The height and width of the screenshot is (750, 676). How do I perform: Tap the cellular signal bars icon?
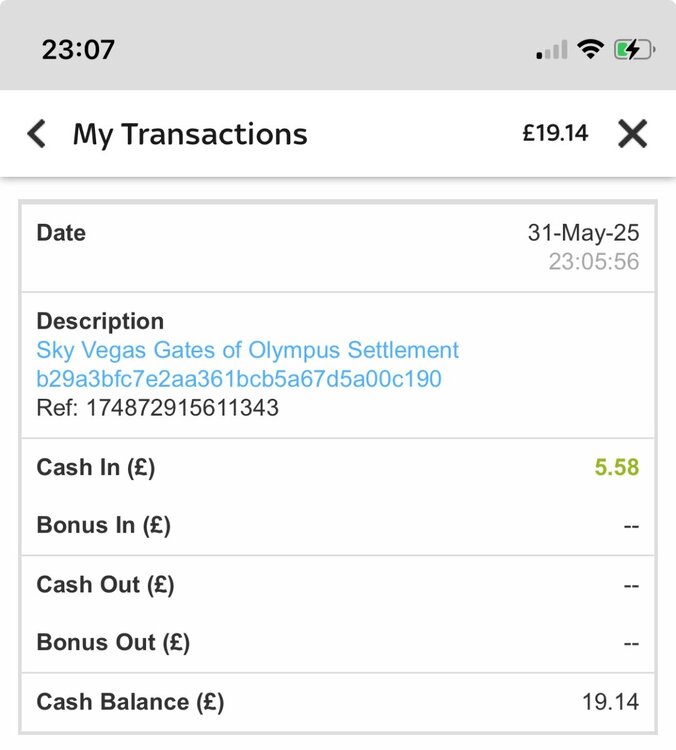point(552,49)
